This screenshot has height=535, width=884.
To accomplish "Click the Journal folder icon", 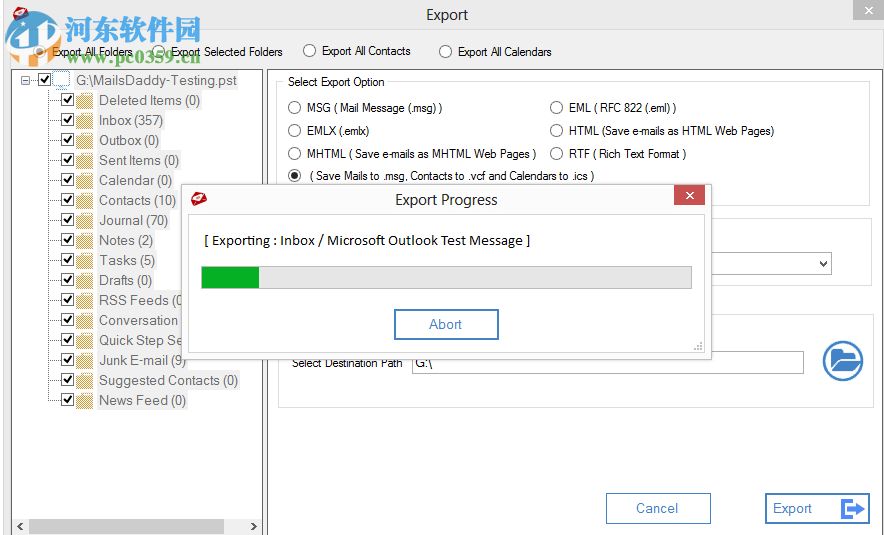I will (85, 220).
